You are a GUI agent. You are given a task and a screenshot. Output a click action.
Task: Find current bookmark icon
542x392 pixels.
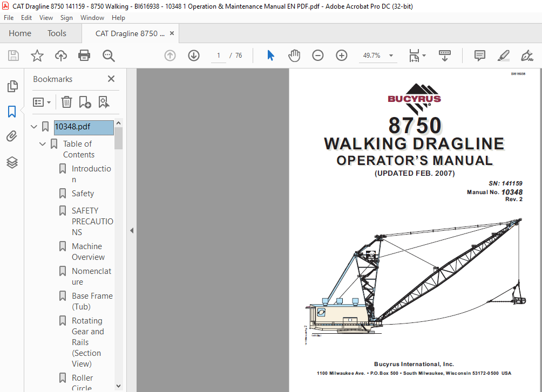(x=104, y=102)
